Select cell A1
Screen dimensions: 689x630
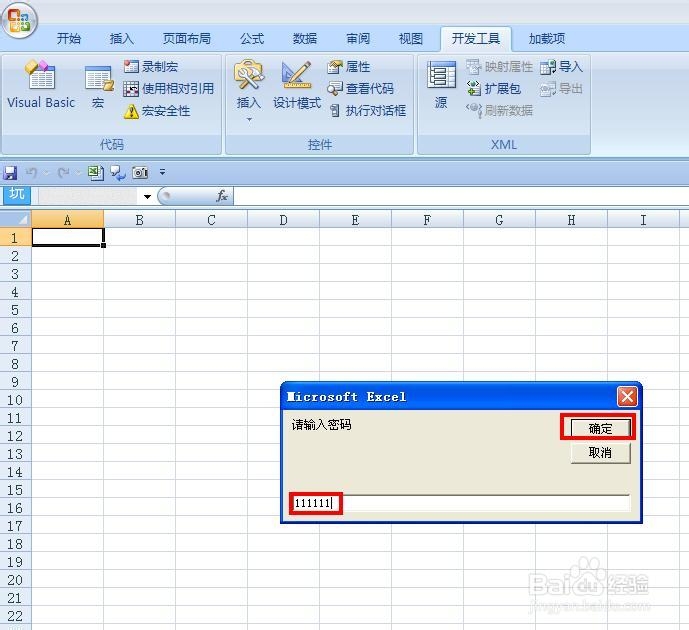68,237
